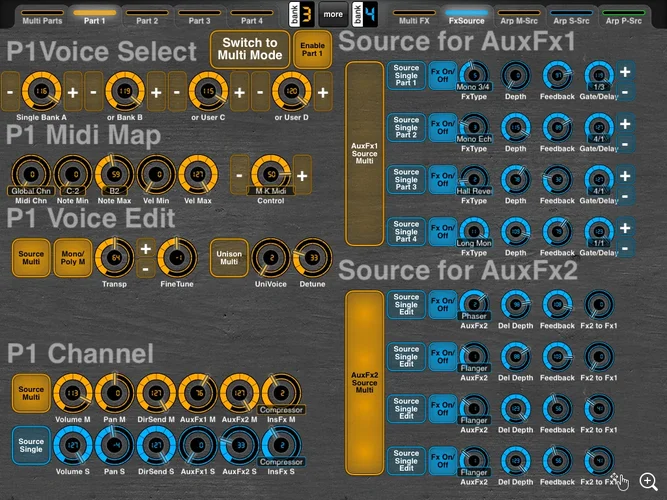
Task: Click plus beside Single Bank A knob
Action: pos(73,92)
